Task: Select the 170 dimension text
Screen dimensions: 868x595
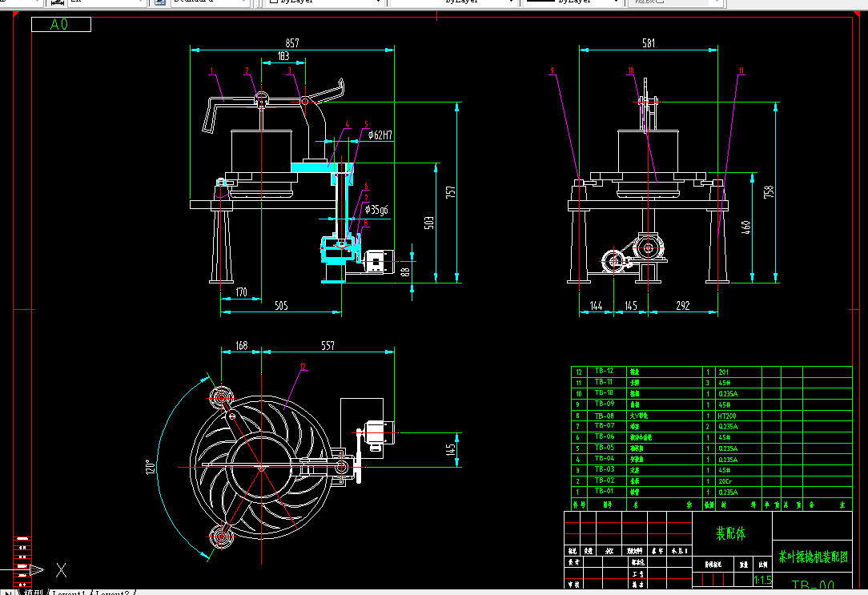Action: point(241,291)
